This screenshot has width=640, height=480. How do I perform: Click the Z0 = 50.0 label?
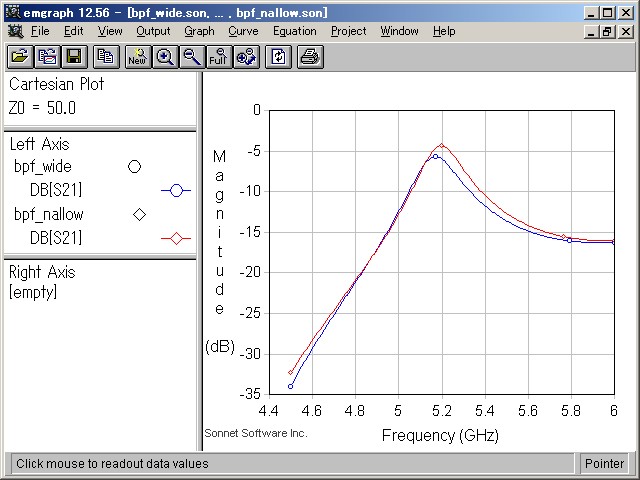pos(42,108)
